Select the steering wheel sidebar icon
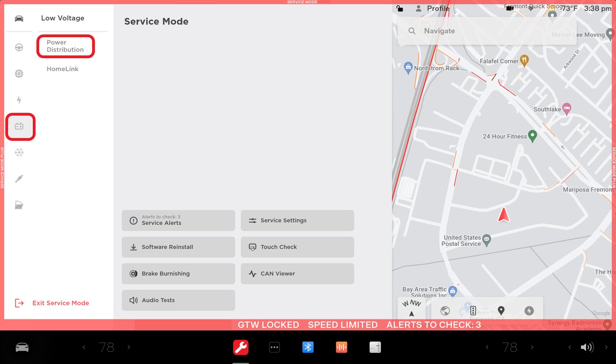 [19, 47]
